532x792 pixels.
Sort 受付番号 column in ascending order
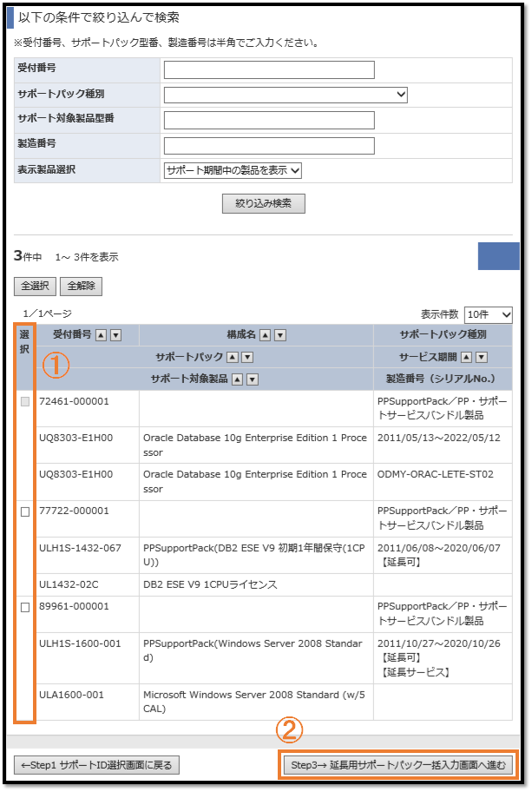(x=102, y=335)
